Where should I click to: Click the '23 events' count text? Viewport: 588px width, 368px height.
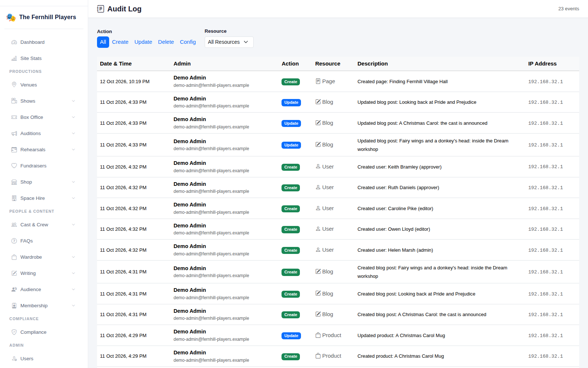point(569,9)
